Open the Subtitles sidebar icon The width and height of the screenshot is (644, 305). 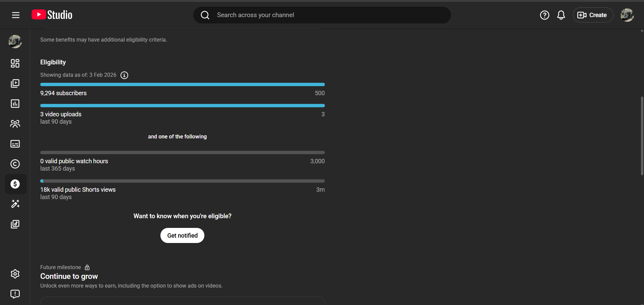pyautogui.click(x=15, y=144)
